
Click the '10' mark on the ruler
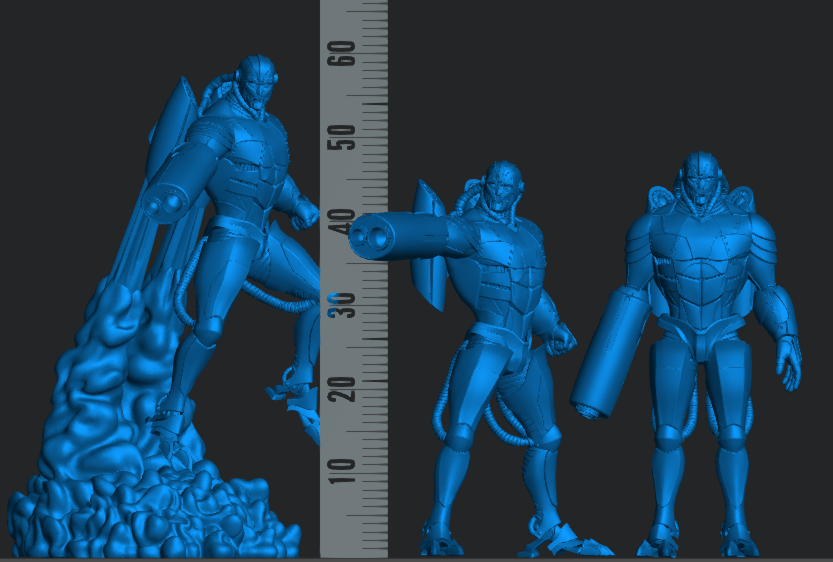coord(342,472)
